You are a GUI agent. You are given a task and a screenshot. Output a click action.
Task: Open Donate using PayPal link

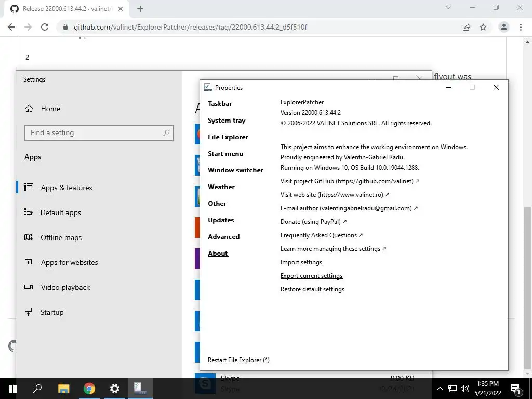tap(313, 222)
